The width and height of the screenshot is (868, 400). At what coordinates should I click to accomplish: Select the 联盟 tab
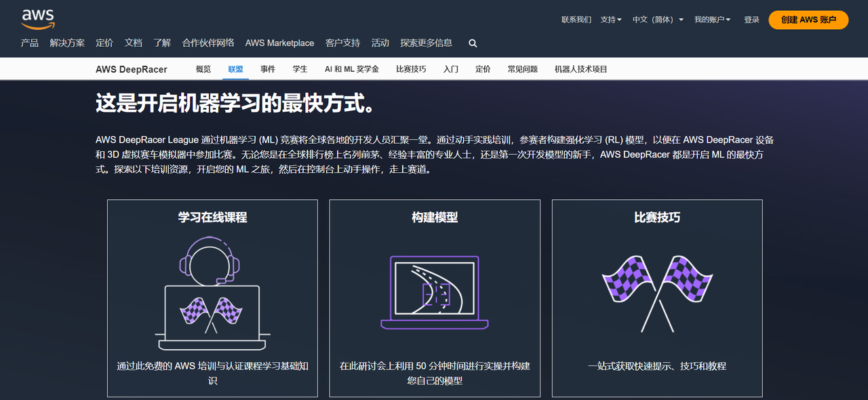click(x=235, y=69)
